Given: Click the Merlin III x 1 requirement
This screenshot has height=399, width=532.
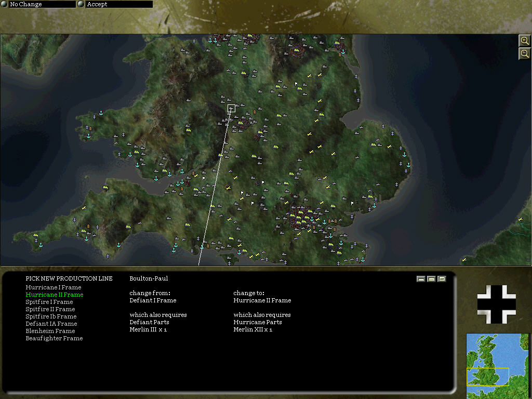Looking at the screenshot, I should [x=148, y=329].
